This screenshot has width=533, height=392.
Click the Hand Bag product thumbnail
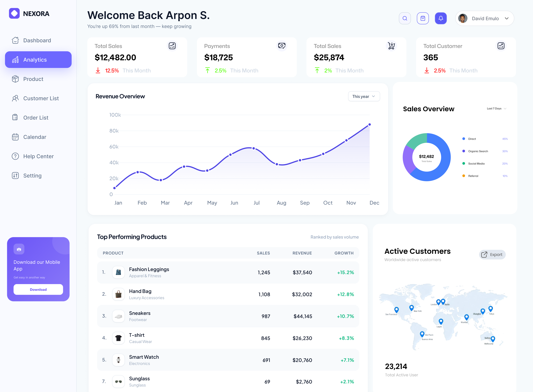click(118, 294)
